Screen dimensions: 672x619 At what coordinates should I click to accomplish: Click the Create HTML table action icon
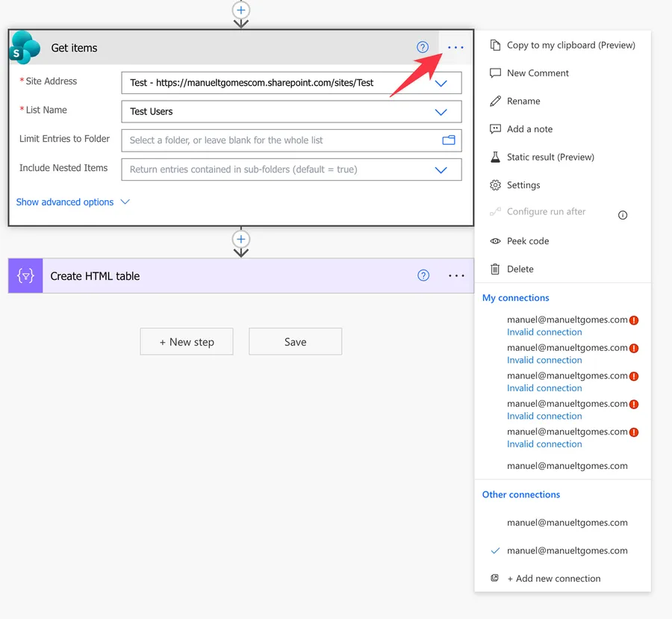[25, 276]
